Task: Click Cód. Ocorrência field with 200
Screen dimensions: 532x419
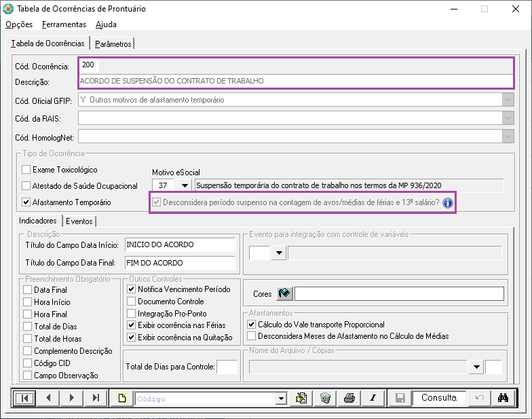Action: pos(90,65)
